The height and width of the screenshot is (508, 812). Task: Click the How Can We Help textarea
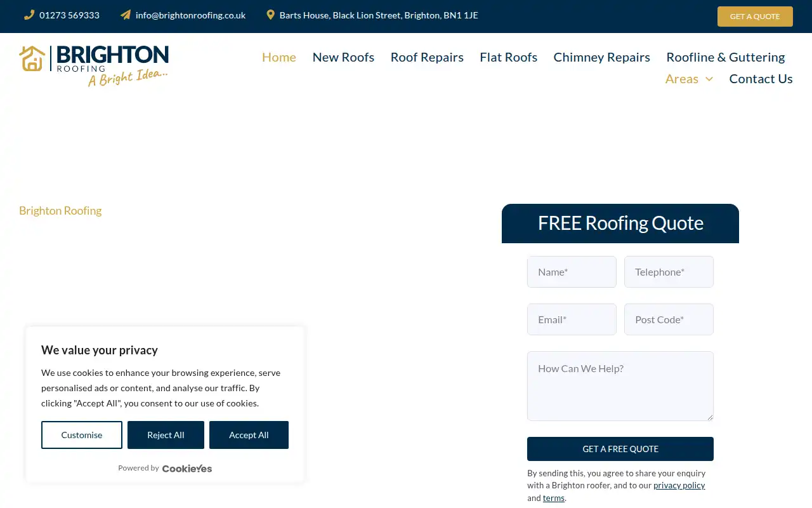tap(620, 386)
